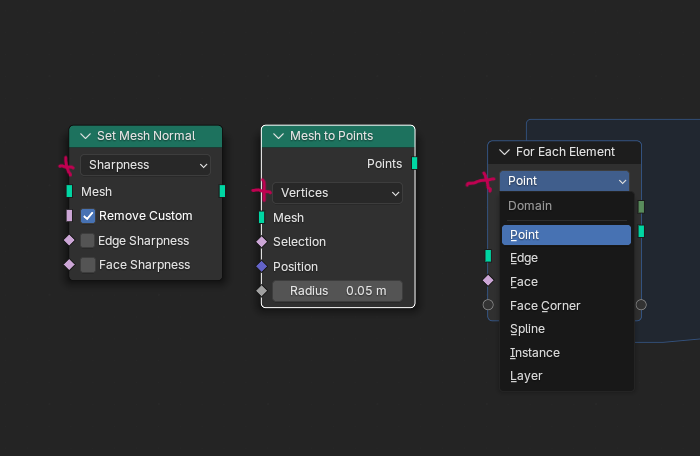Collapse the Set Mesh Normal node
Image resolution: width=700 pixels, height=456 pixels.
pos(85,136)
